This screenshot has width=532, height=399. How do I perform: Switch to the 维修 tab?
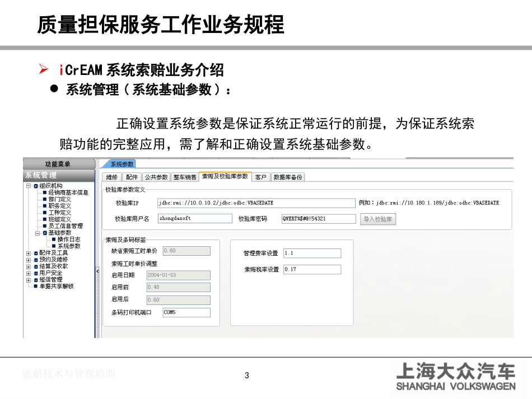111,177
